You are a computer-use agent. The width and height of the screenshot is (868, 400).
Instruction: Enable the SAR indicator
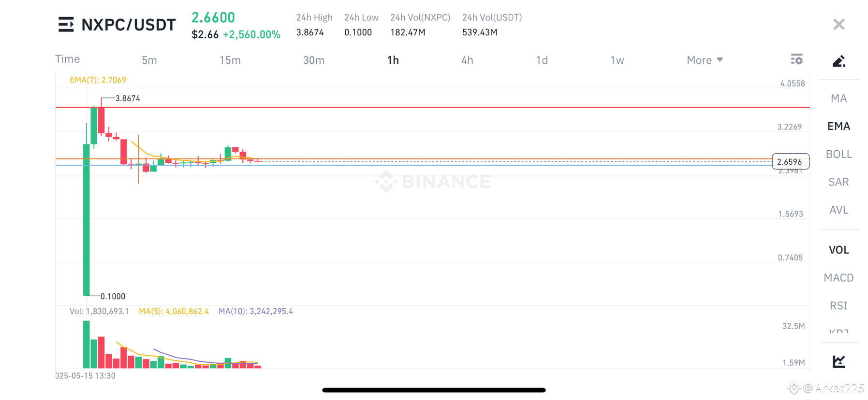point(839,182)
